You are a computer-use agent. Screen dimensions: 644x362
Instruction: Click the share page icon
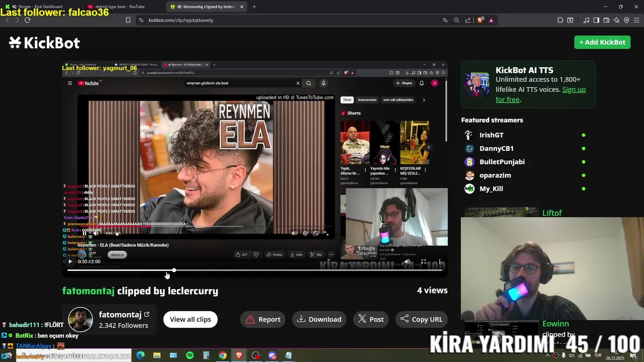468,20
